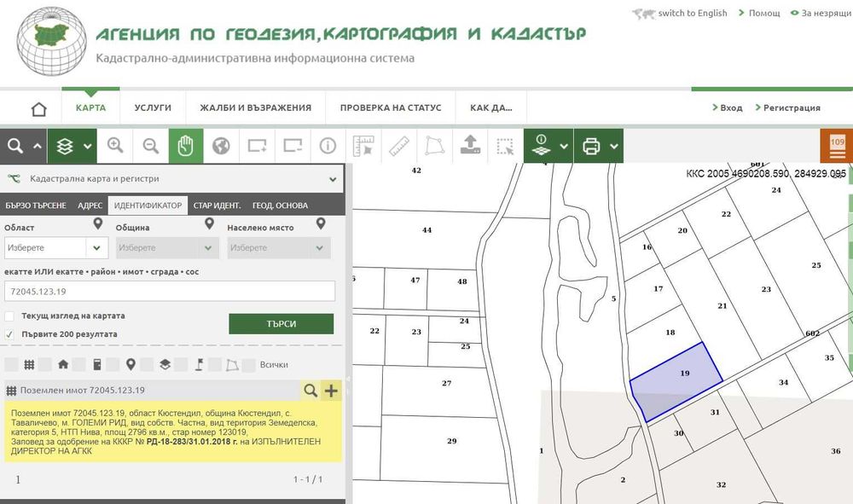
Task: Select the remove-from-selection rectangle tool
Action: (292, 146)
